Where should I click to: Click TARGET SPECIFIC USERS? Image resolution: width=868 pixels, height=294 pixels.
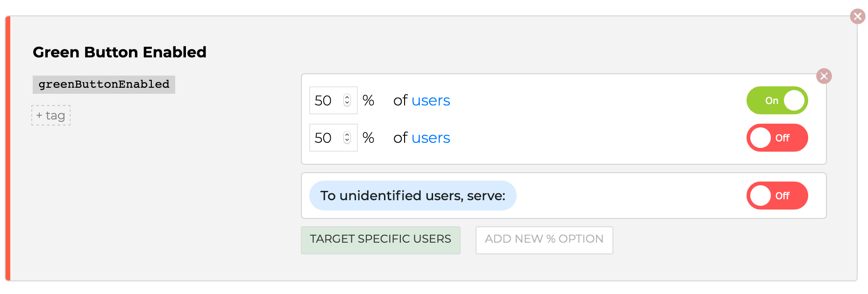[x=380, y=239]
